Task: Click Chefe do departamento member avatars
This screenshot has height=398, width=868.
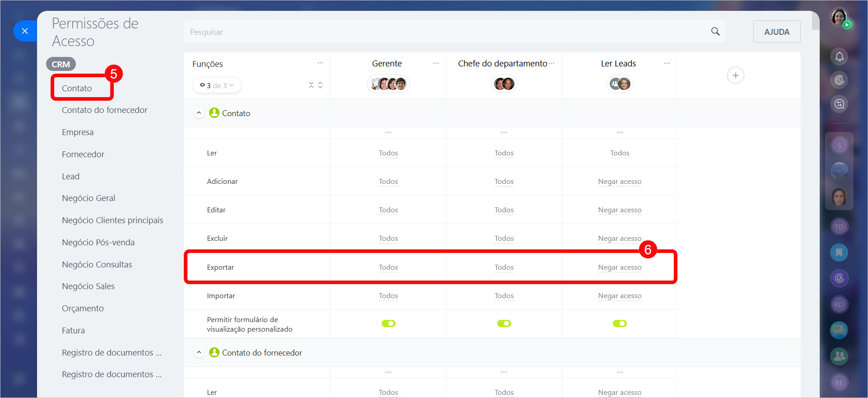Action: point(504,84)
